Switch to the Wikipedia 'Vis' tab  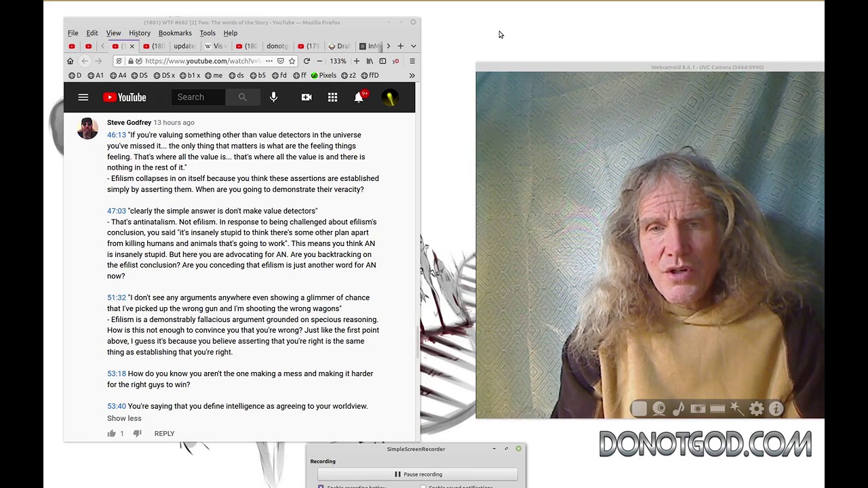pyautogui.click(x=216, y=46)
